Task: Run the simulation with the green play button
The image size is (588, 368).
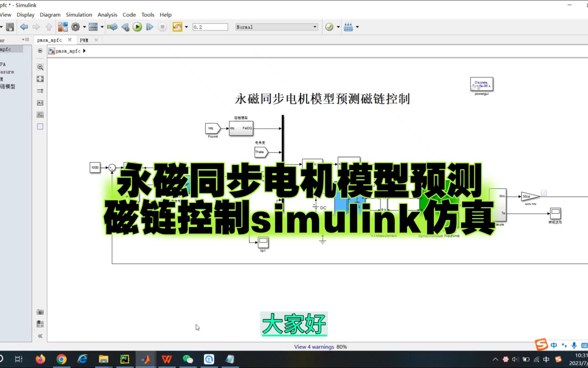Action: (137, 27)
